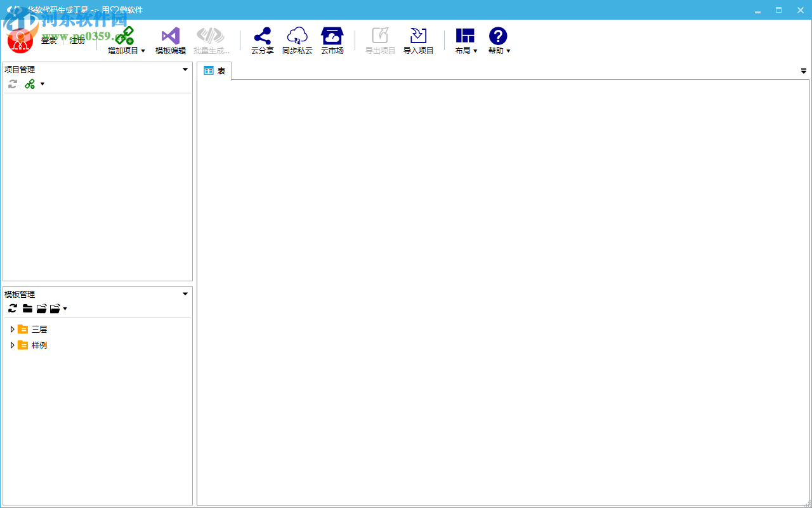Click refresh icon in 项目管理 panel
This screenshot has width=812, height=508.
tap(13, 84)
